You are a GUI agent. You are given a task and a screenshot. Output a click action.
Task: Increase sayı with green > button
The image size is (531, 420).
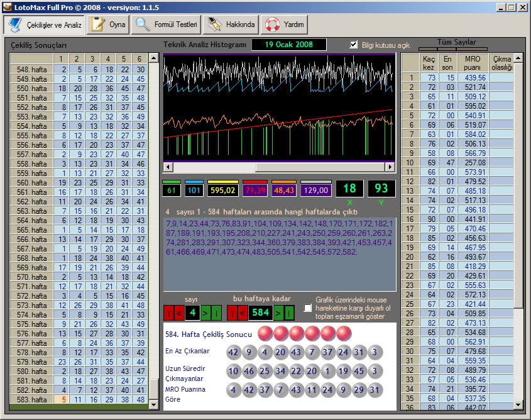click(x=205, y=313)
